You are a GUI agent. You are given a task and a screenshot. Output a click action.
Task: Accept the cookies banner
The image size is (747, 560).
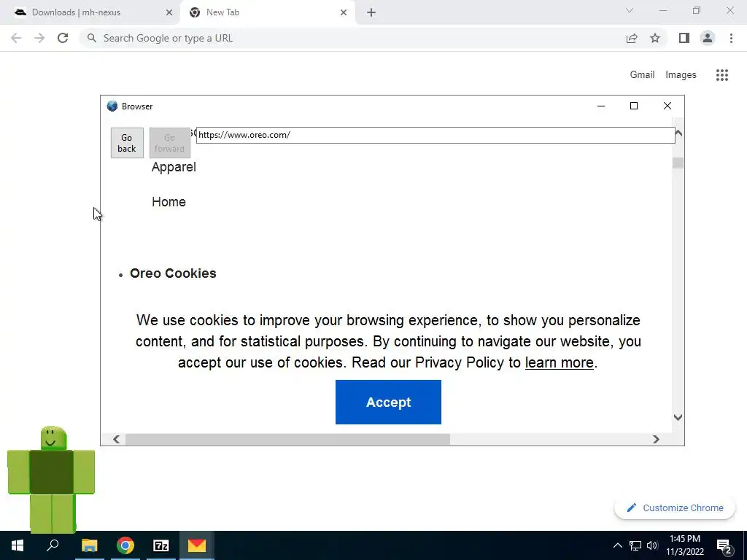(388, 402)
